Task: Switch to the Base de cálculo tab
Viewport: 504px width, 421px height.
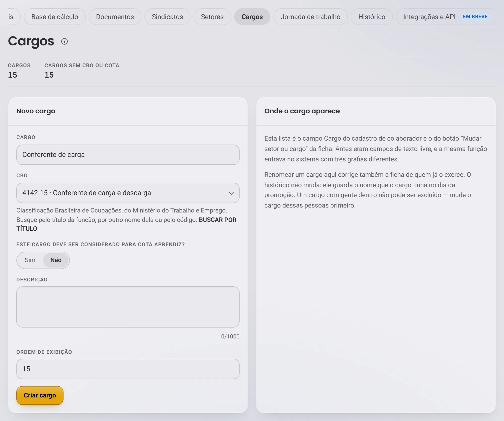Action: pos(55,17)
